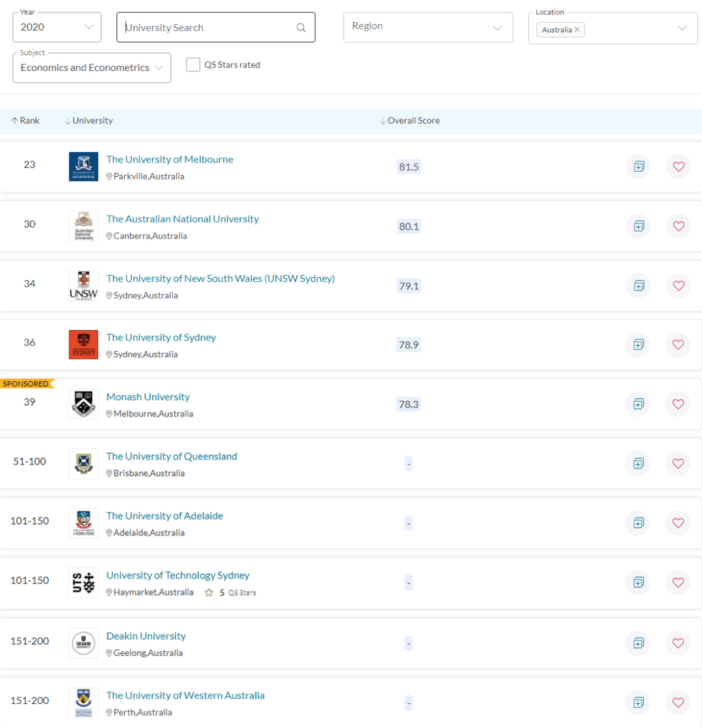Add Monash University to compare list
Image resolution: width=702 pixels, height=728 pixels.
coord(639,404)
